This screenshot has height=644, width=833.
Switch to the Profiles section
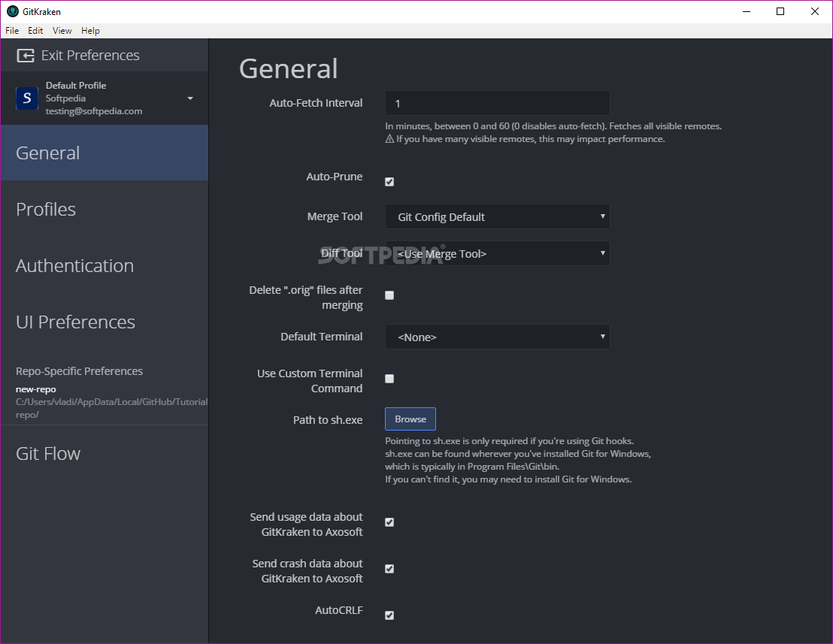coord(45,209)
